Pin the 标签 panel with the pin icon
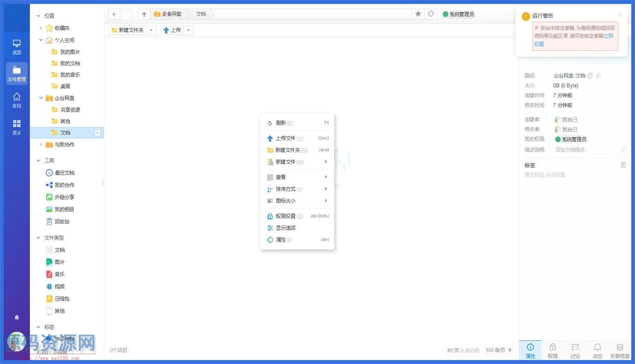 point(623,165)
